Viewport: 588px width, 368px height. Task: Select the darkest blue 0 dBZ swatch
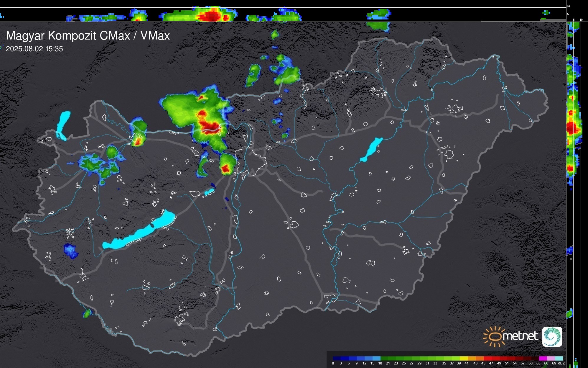tap(337, 358)
